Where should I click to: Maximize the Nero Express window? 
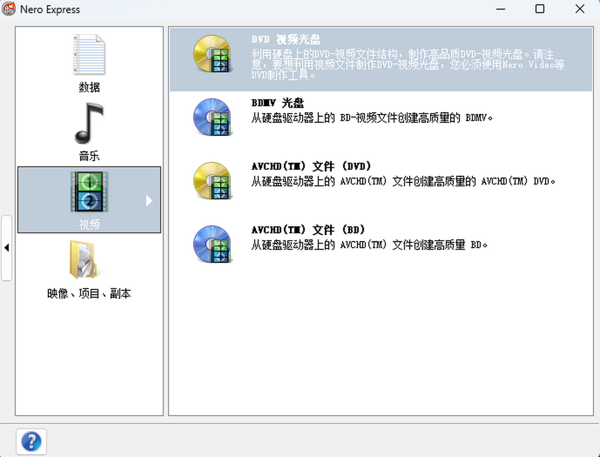click(539, 9)
